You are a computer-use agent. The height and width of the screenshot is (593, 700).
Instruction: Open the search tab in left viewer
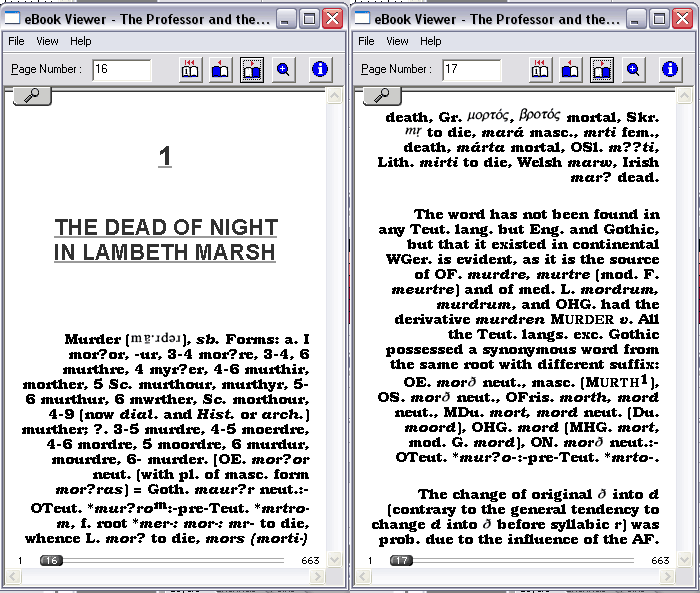[32, 95]
